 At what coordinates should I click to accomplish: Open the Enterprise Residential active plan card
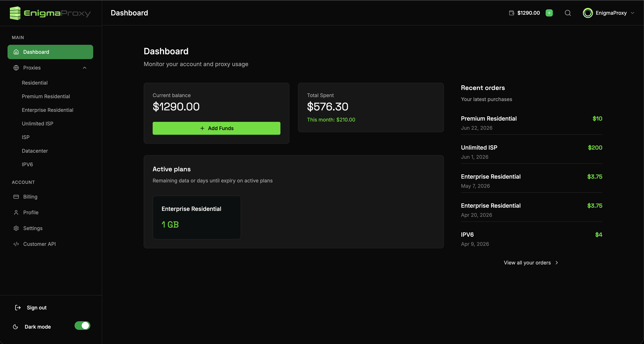pos(197,218)
